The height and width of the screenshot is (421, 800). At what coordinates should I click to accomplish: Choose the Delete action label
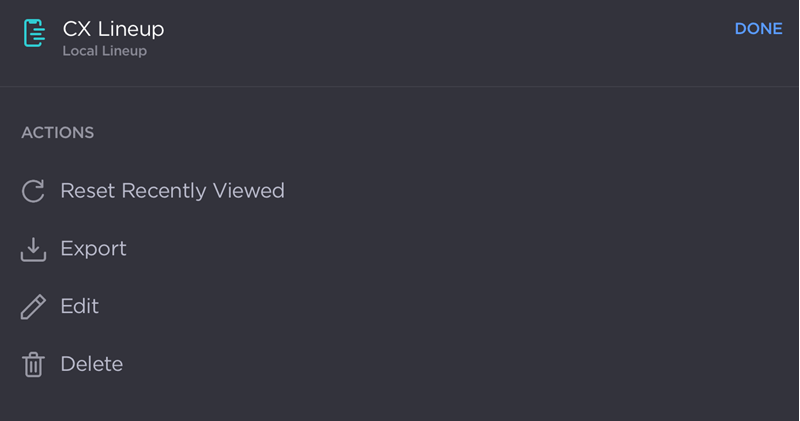click(91, 365)
